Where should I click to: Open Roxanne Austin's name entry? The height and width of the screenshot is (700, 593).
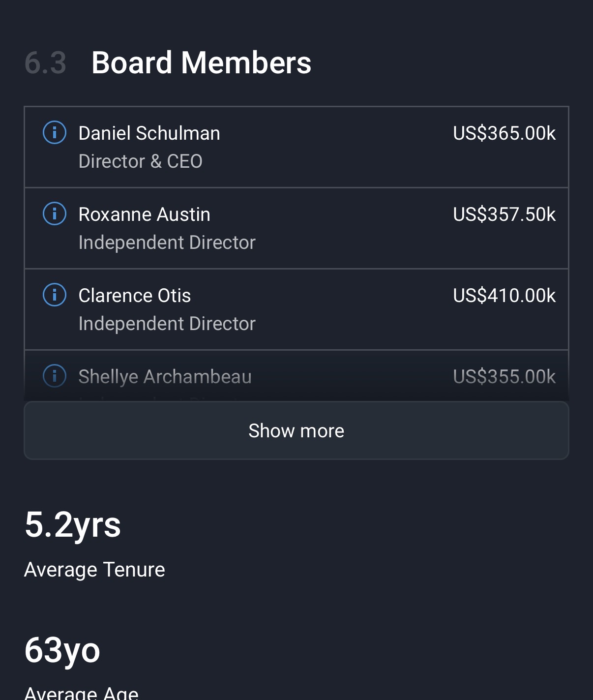tap(144, 214)
